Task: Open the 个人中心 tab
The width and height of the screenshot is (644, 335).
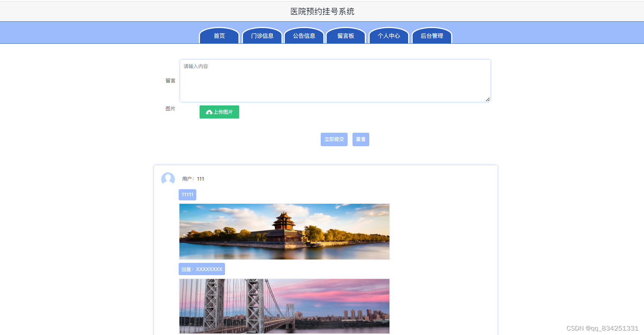Action: point(389,36)
